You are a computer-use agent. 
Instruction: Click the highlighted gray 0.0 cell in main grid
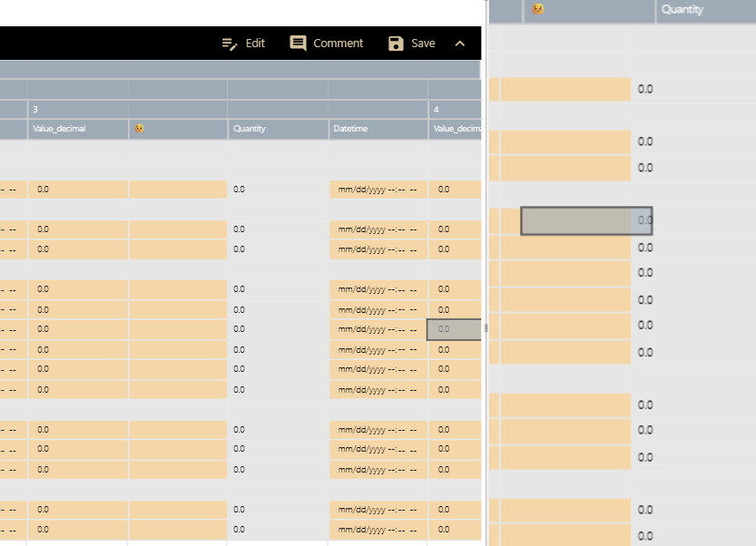tap(454, 329)
